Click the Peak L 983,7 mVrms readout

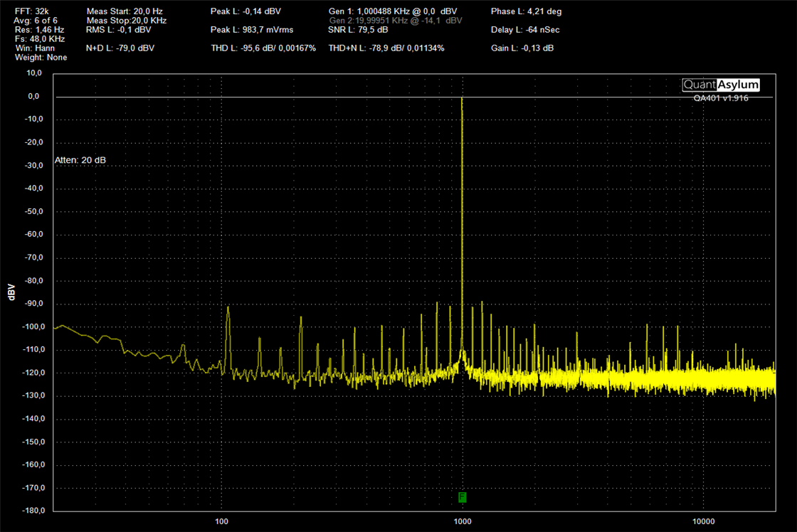[252, 30]
